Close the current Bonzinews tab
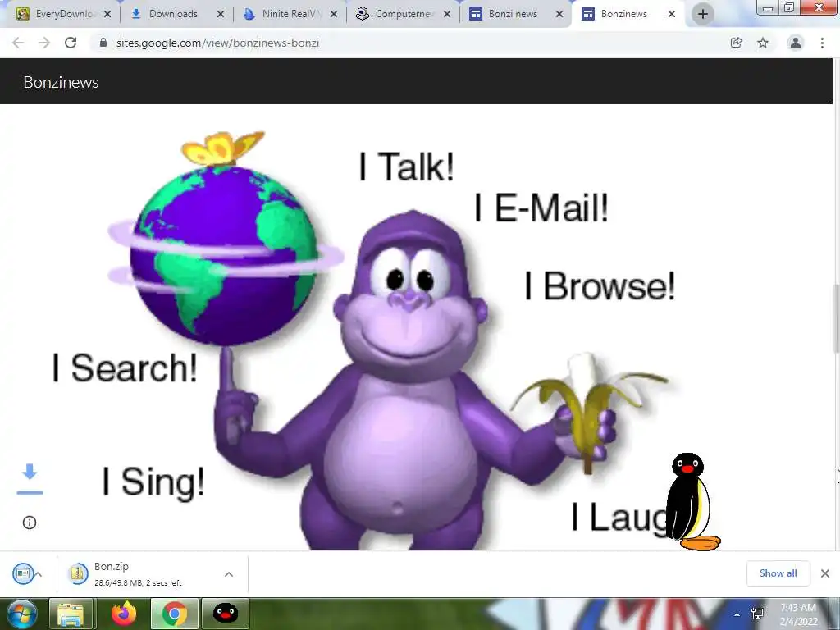This screenshot has width=840, height=630. [x=672, y=14]
